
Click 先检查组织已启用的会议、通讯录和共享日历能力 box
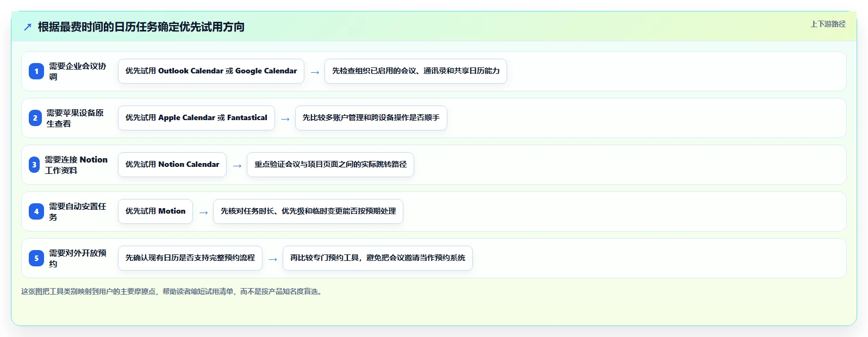(416, 71)
